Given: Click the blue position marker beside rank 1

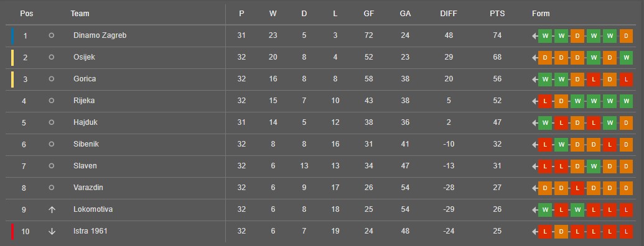Looking at the screenshot, I should click(x=12, y=35).
